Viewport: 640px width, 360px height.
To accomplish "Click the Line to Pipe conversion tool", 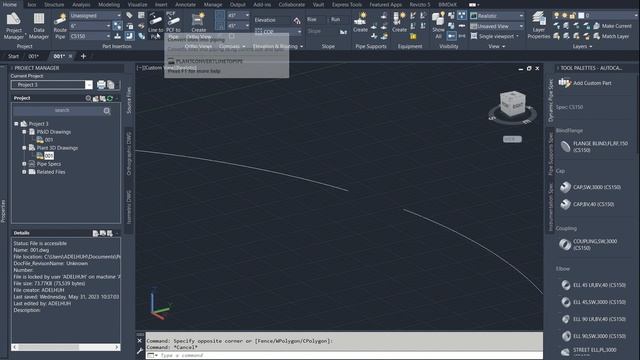I will (x=155, y=26).
